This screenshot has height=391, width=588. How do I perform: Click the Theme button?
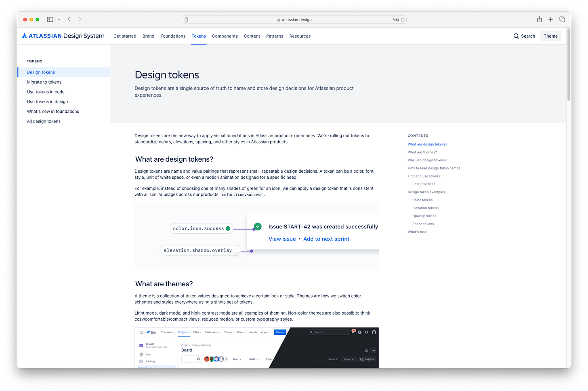click(x=550, y=36)
